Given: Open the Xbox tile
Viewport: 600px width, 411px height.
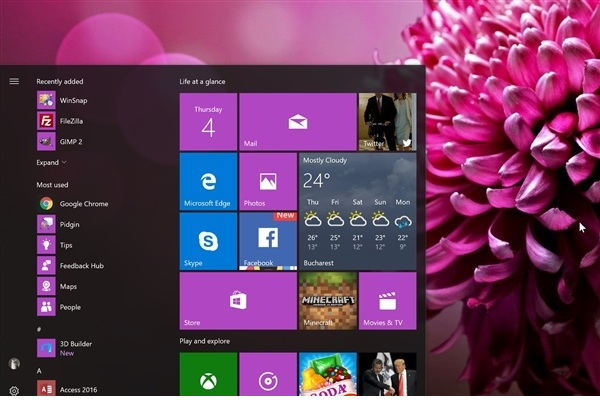Looking at the screenshot, I should point(208,374).
